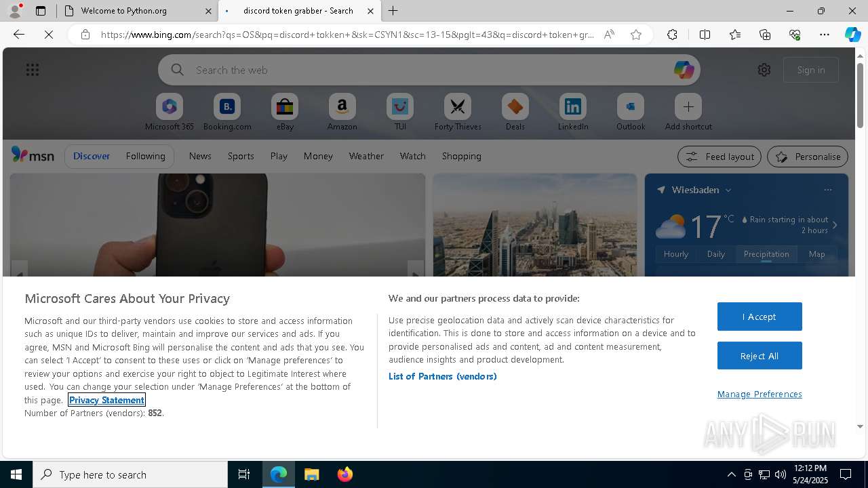Open eBay shortcut
This screenshot has width=868, height=488.
pyautogui.click(x=285, y=113)
